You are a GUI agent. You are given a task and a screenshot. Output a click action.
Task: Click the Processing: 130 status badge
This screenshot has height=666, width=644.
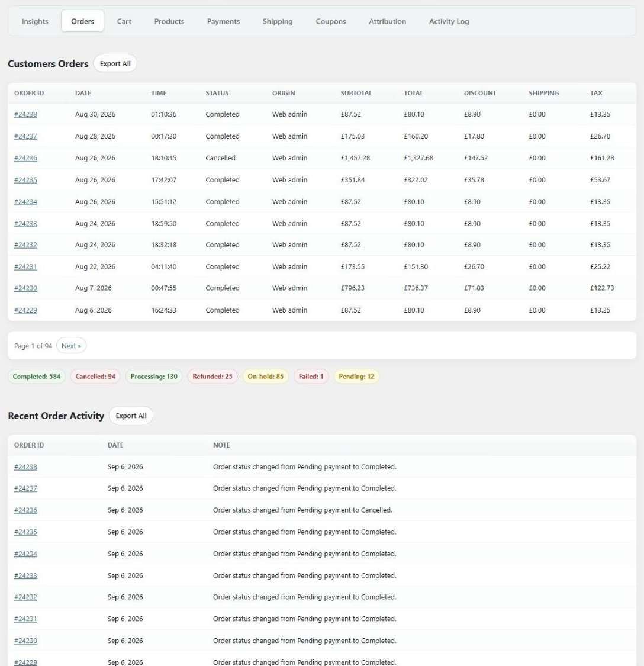154,377
